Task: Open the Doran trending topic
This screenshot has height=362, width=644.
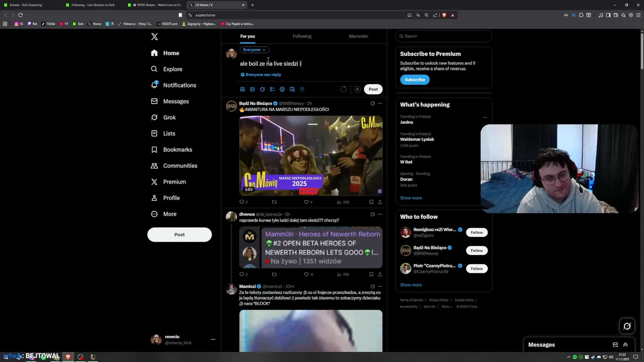Action: tap(407, 179)
